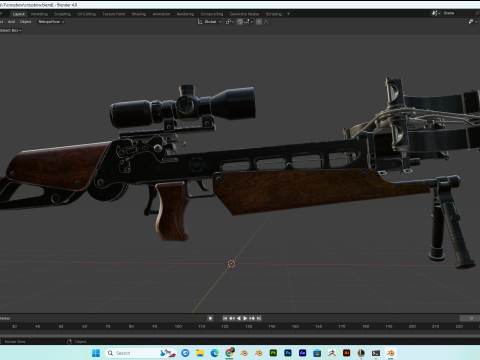This screenshot has height=360, width=480.
Task: Play the animation forward
Action: coord(245,318)
